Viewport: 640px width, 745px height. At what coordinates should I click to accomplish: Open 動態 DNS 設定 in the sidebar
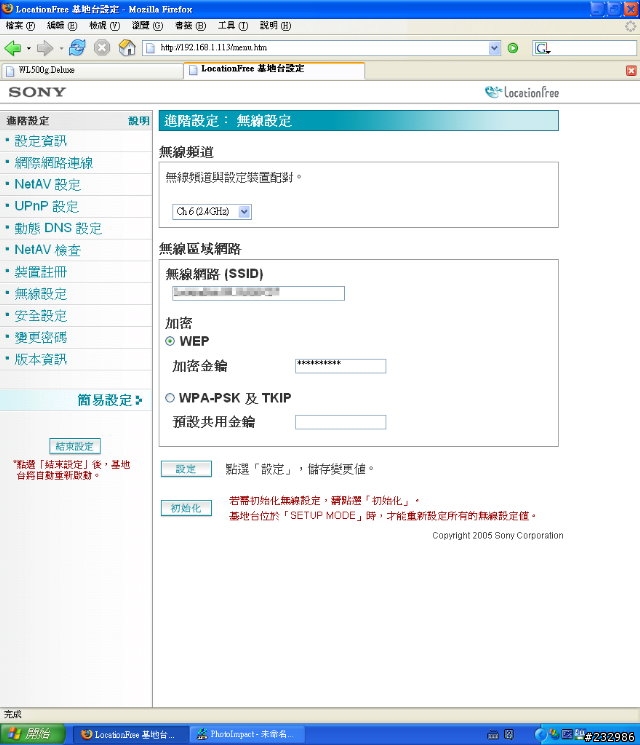coord(58,228)
